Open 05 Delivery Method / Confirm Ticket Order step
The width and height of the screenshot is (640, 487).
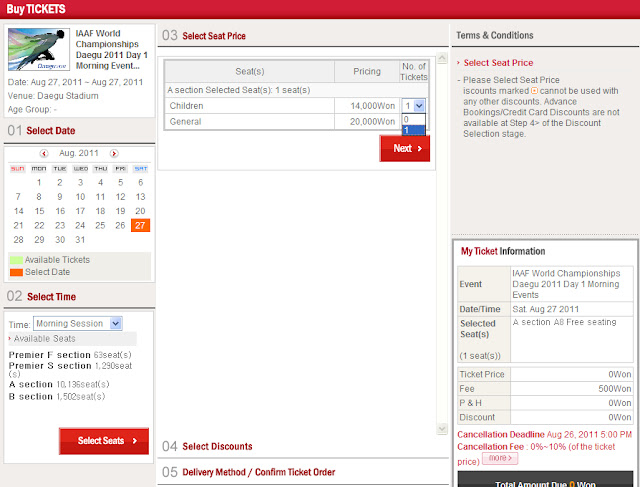(249, 472)
